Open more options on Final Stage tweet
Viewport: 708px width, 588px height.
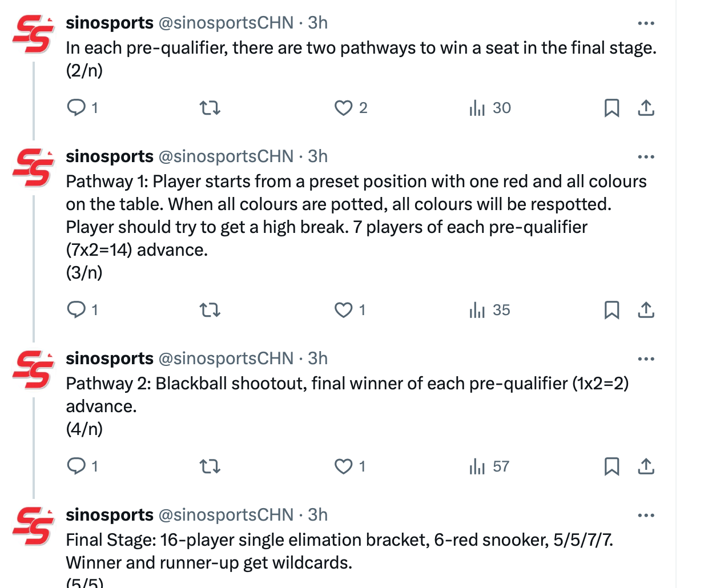(x=646, y=515)
